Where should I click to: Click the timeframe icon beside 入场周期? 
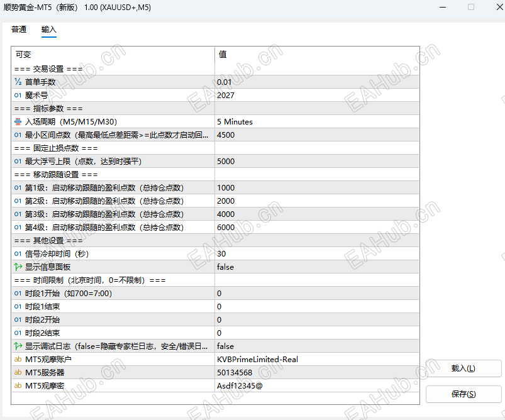coord(18,122)
